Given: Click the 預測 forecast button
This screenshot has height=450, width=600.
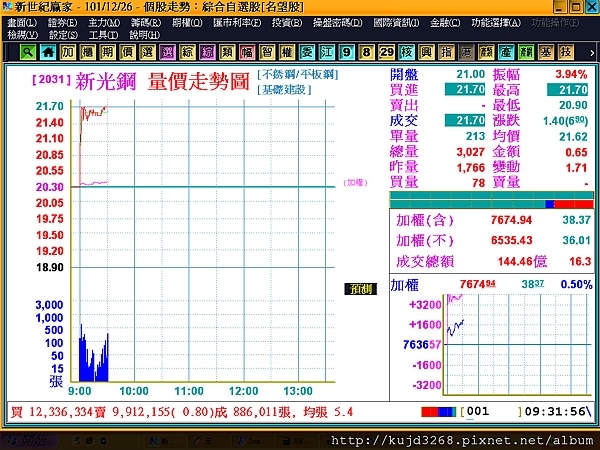Looking at the screenshot, I should 360,289.
